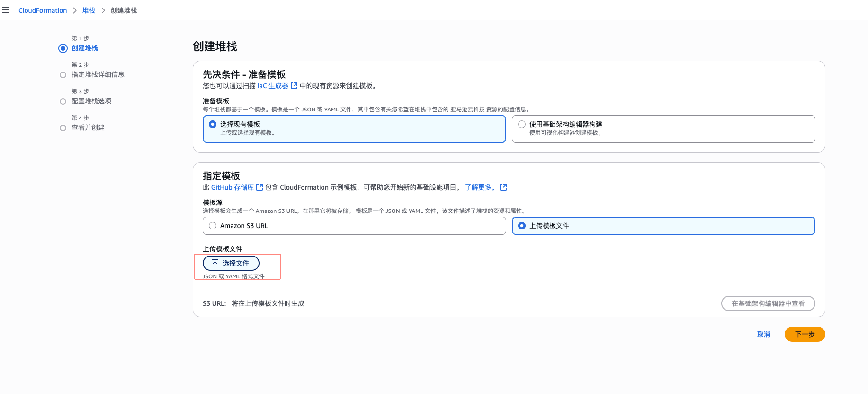Select step 1 创建堆栈 in wizard

[85, 48]
